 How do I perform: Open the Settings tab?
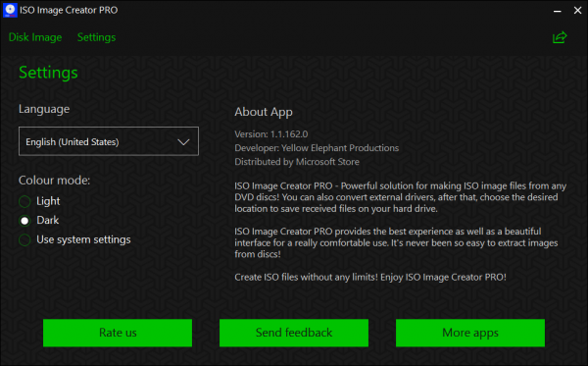[96, 37]
